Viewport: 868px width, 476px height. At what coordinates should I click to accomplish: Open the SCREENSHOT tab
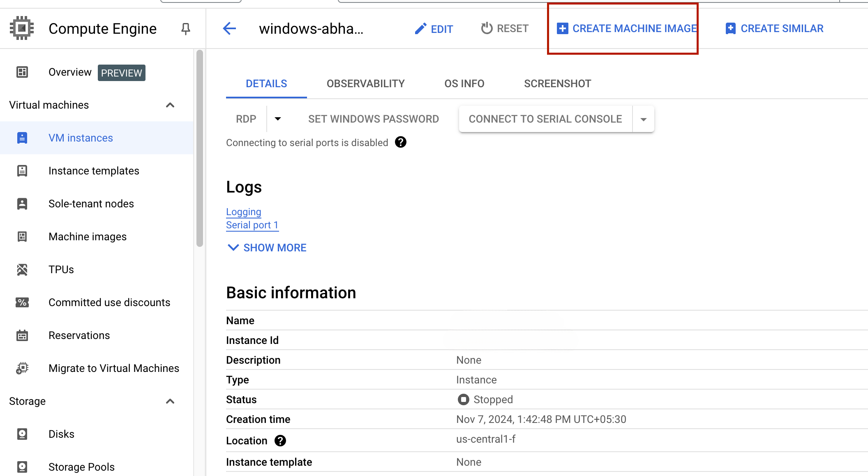[557, 84]
